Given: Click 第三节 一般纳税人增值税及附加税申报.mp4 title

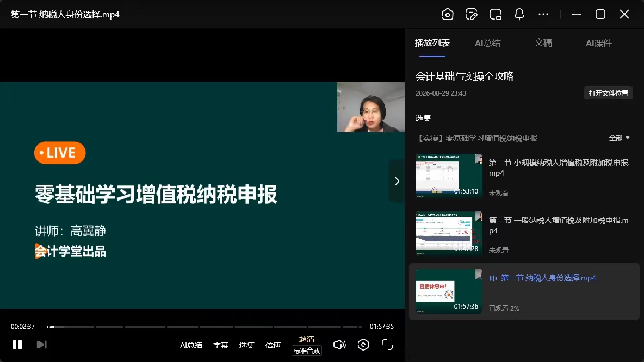Looking at the screenshot, I should coord(559,226).
